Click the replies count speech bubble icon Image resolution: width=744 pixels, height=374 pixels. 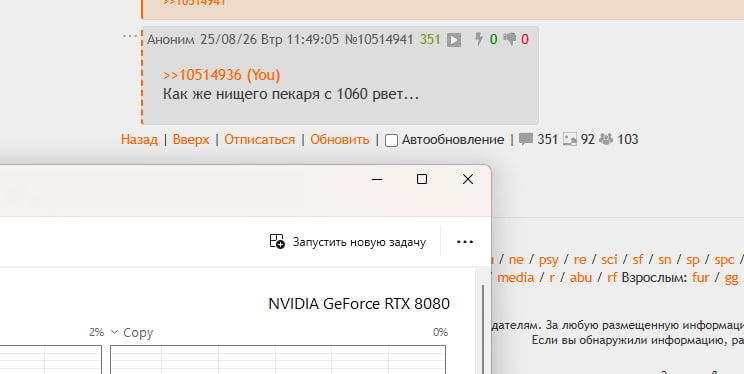(x=526, y=139)
